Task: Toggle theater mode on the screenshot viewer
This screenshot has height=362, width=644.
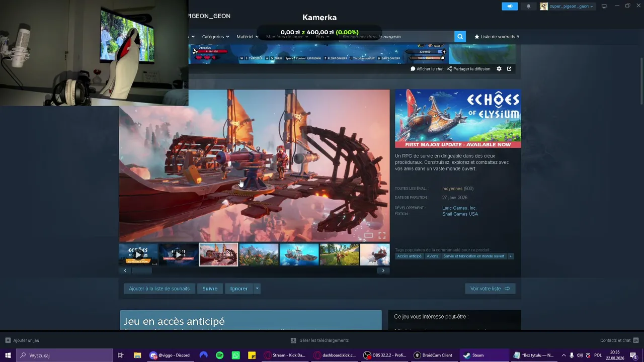Action: point(368,235)
